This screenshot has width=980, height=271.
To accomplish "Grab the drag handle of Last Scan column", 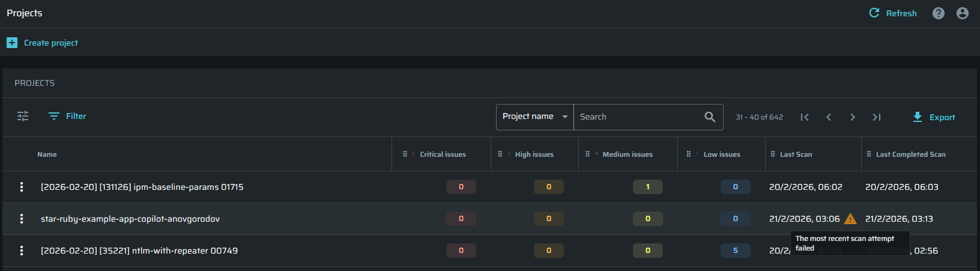I will point(773,154).
